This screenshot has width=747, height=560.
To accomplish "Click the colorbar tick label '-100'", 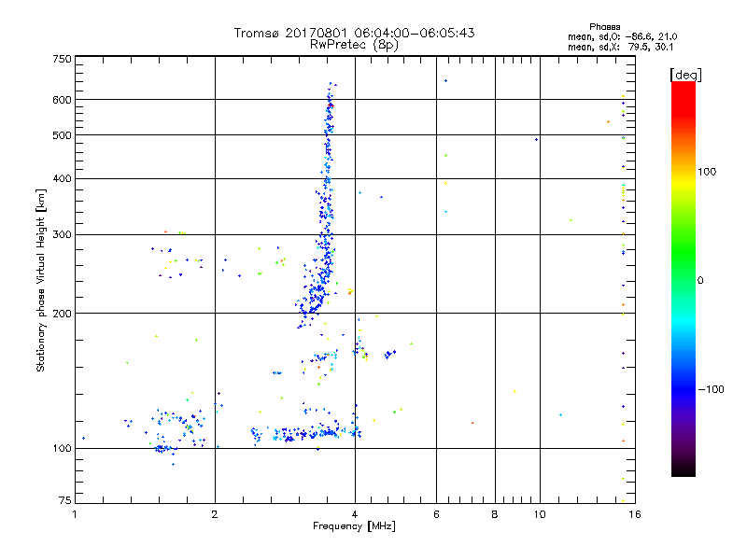I will tap(711, 389).
